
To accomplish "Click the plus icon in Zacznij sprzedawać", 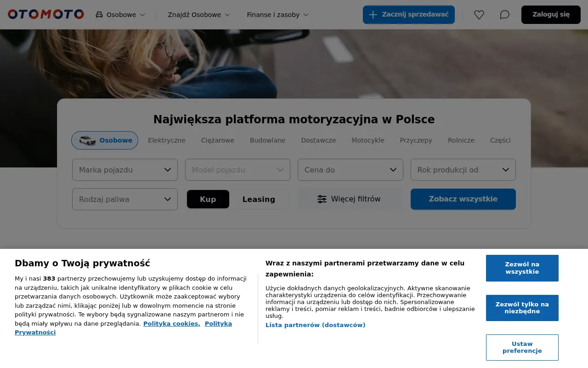I will (x=373, y=15).
